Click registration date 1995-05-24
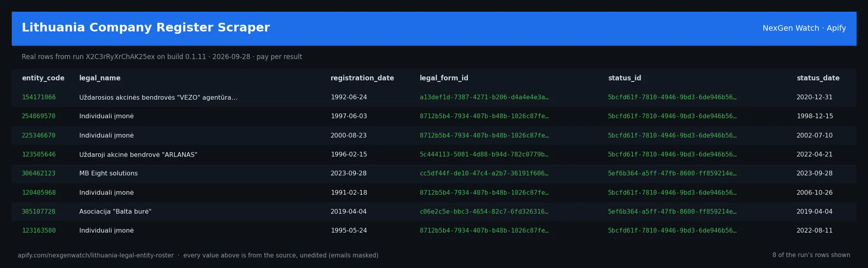 pos(349,231)
